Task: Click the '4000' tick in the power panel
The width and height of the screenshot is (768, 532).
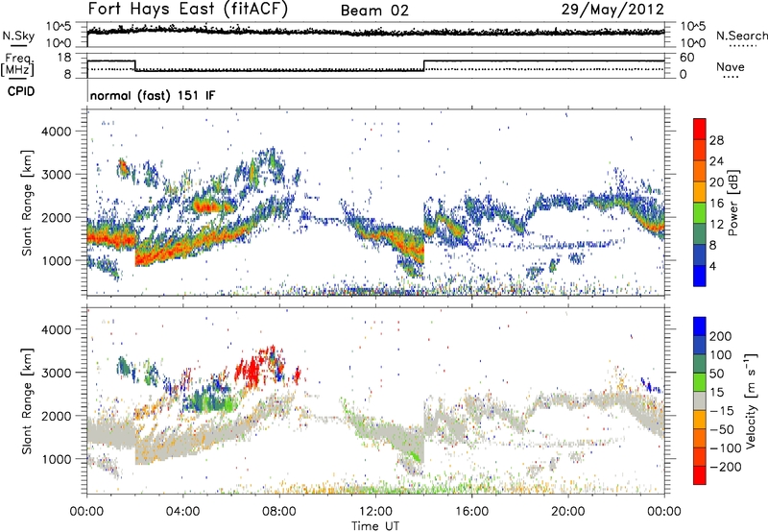Action: [x=56, y=132]
